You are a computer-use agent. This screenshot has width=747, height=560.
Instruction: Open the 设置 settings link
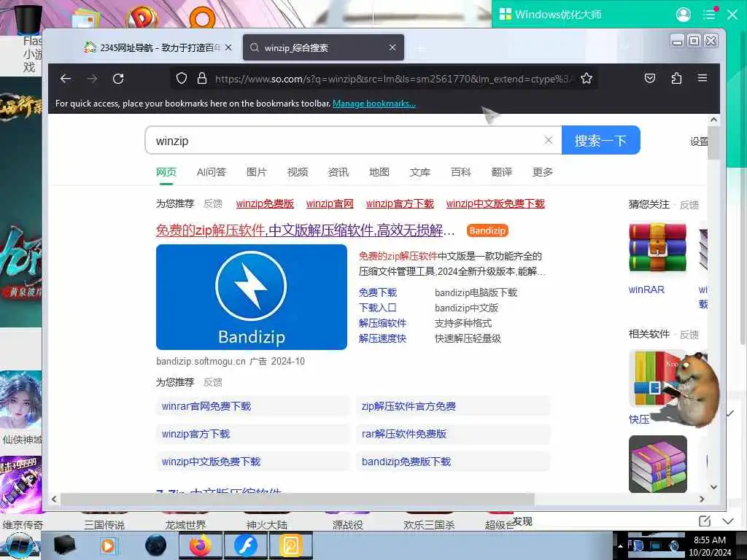pyautogui.click(x=699, y=141)
